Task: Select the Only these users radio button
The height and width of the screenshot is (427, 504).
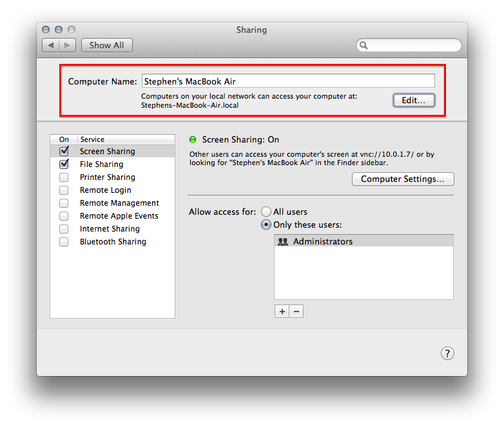Action: coord(266,224)
